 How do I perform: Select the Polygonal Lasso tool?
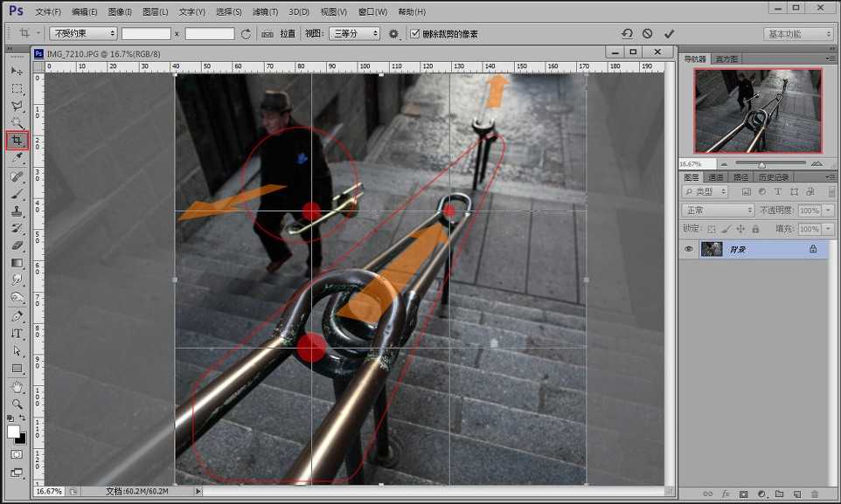click(x=17, y=107)
